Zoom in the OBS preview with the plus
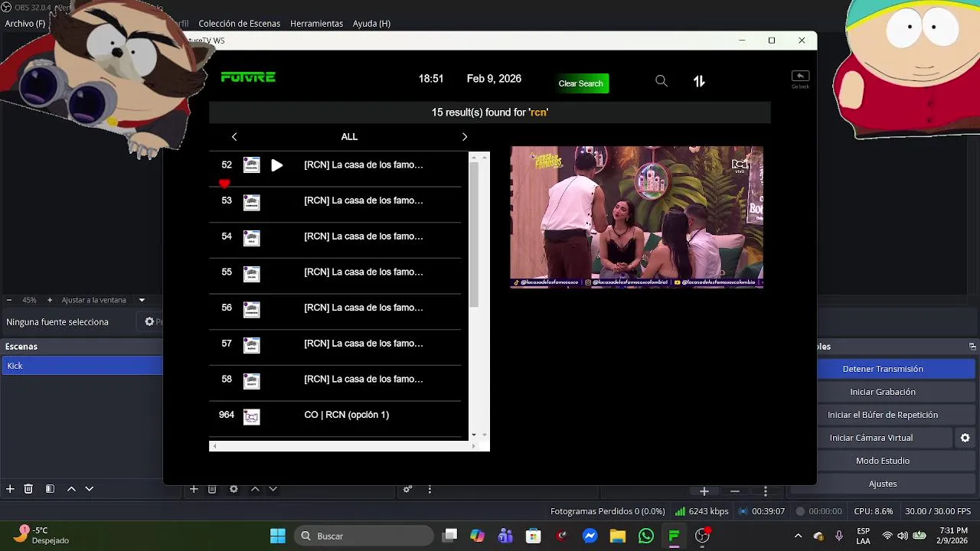The width and height of the screenshot is (980, 551). pos(50,300)
